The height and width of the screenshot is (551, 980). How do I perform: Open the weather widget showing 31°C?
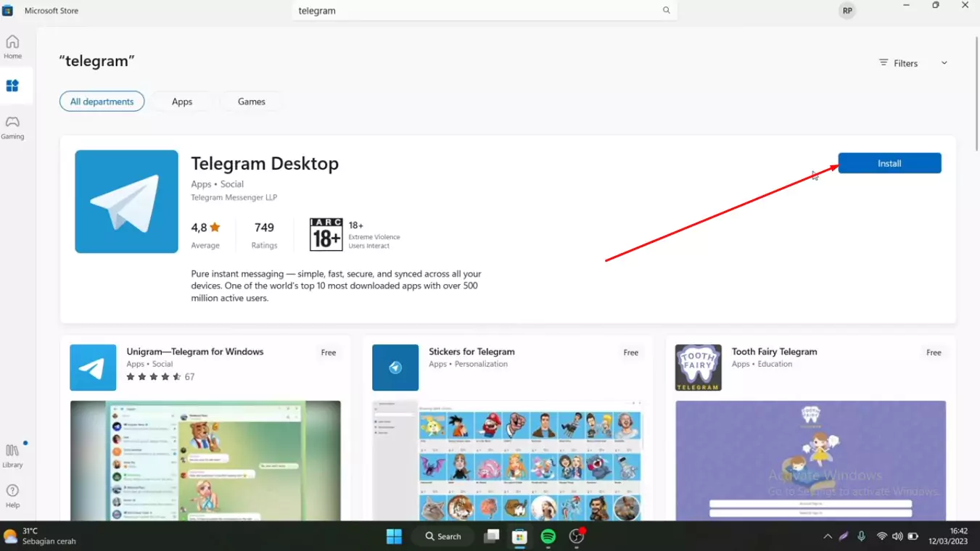click(40, 536)
